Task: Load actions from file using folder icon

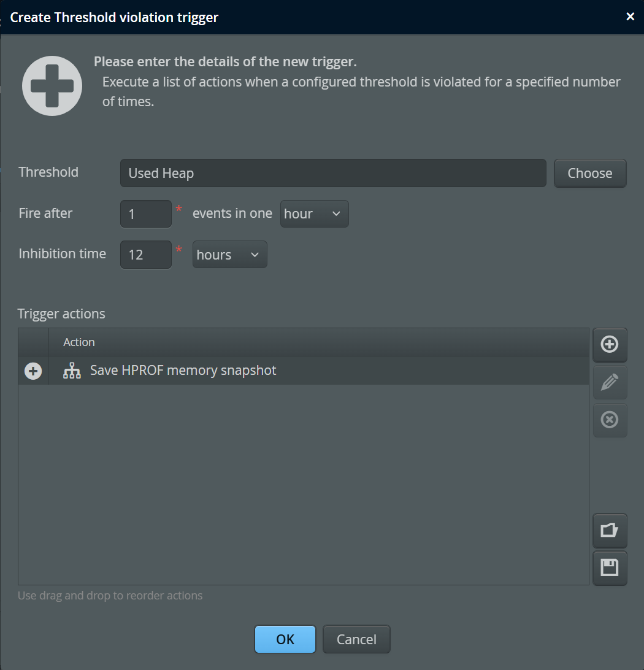Action: pos(609,530)
